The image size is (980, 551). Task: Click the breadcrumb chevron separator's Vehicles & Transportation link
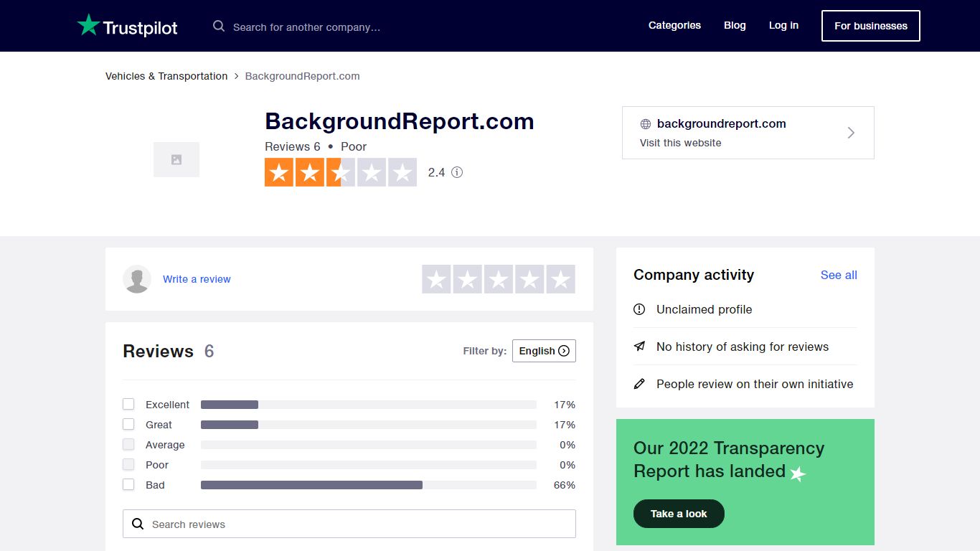166,76
